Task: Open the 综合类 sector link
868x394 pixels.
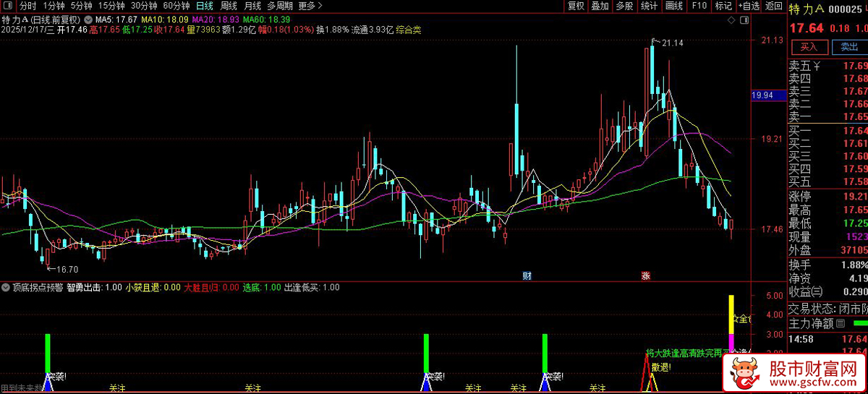Action: (x=409, y=30)
